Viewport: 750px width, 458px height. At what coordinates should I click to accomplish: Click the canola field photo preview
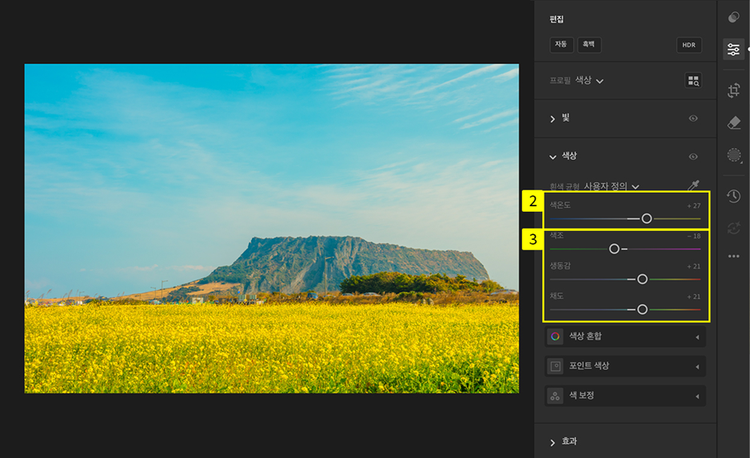point(272,229)
